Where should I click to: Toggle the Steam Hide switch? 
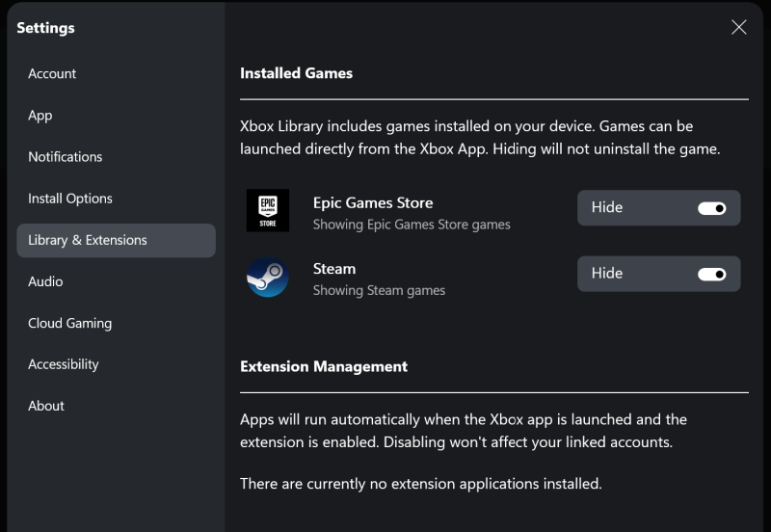(x=711, y=274)
